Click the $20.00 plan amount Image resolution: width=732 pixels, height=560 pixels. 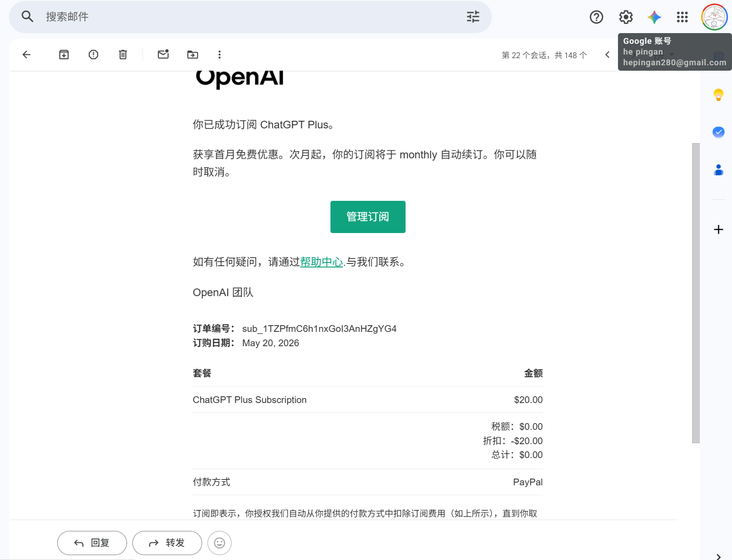coord(528,400)
